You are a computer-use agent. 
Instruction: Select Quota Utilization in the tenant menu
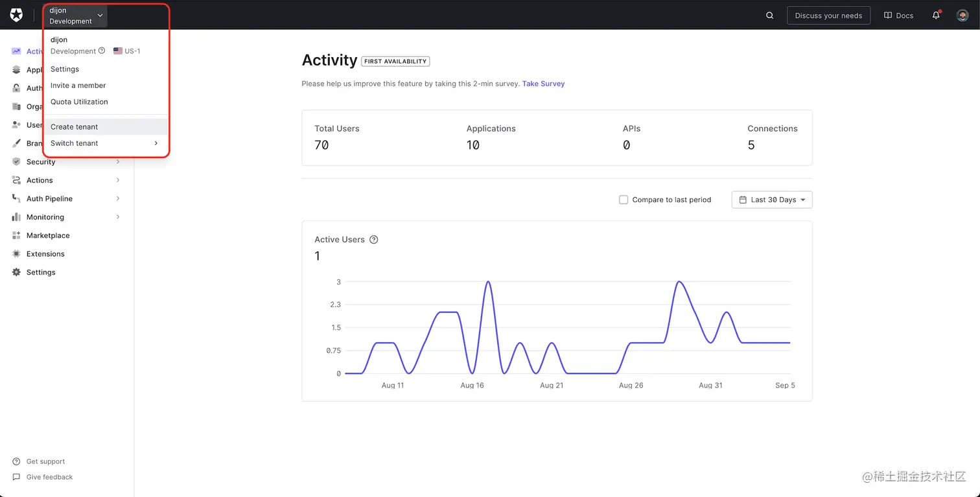(x=79, y=102)
